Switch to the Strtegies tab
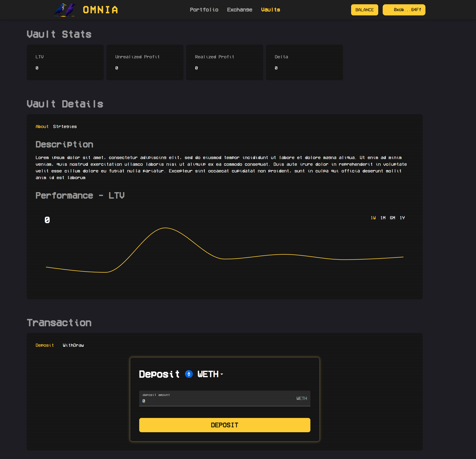Image resolution: width=476 pixels, height=459 pixels. click(65, 127)
